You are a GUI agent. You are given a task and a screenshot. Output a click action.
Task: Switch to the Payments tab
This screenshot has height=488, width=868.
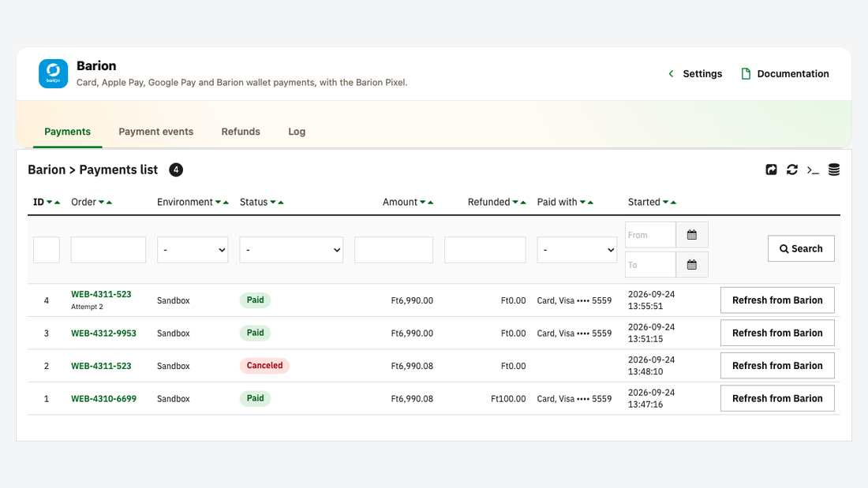point(68,132)
